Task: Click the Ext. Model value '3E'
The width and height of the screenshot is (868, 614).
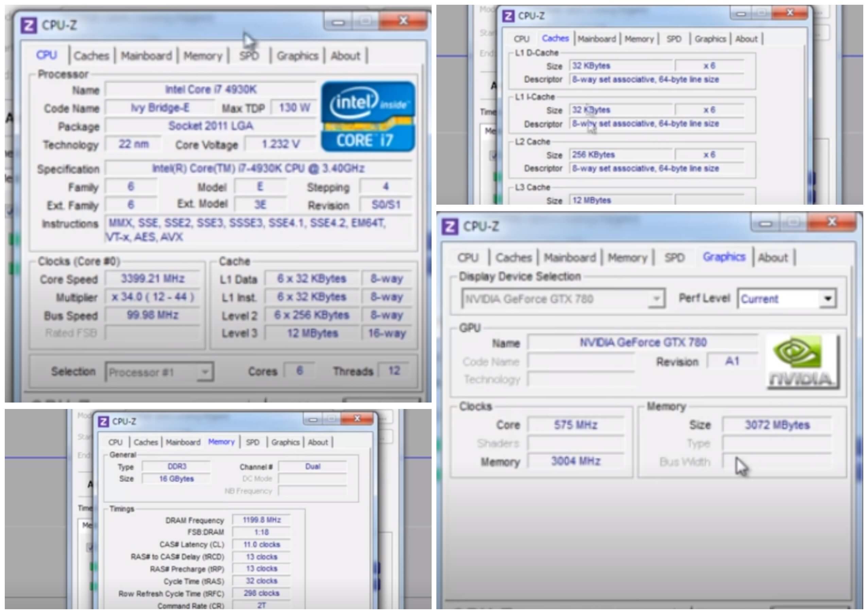Action: (x=260, y=205)
